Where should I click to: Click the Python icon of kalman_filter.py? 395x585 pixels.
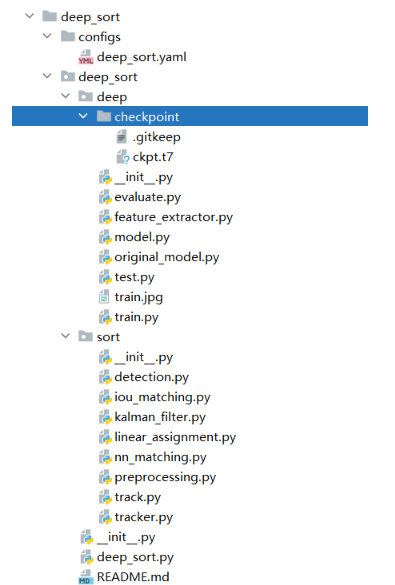pos(105,417)
